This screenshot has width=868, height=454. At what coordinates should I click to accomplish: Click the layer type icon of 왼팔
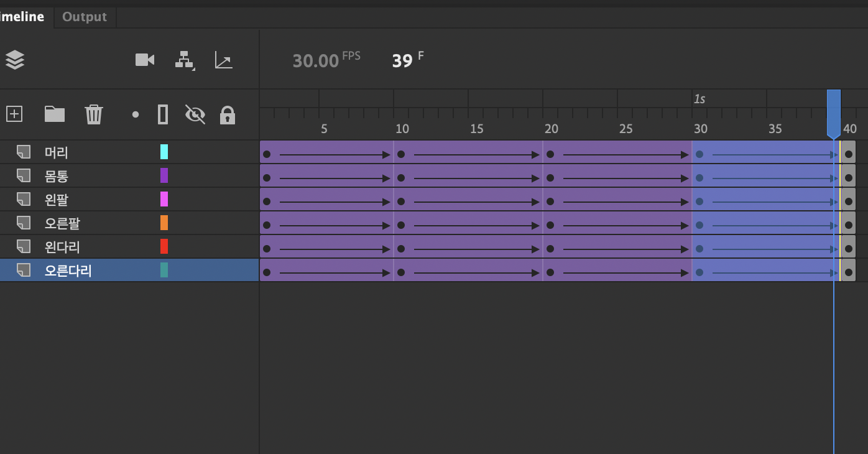(x=24, y=199)
